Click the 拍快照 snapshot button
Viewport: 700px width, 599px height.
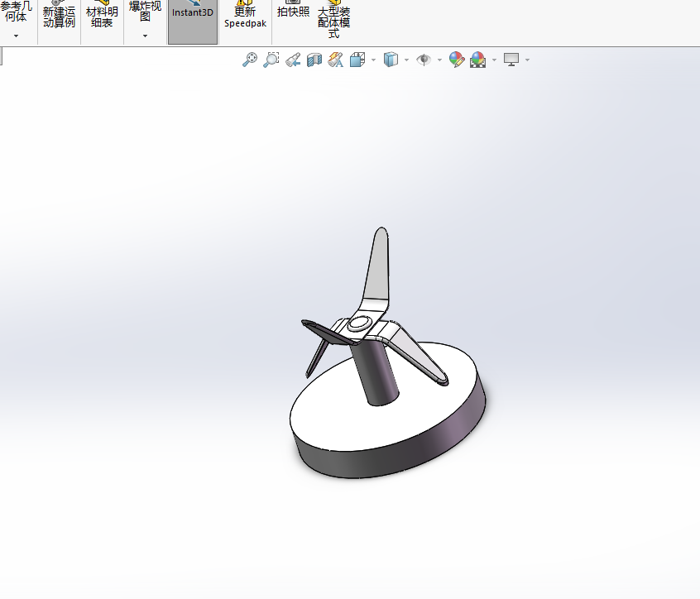pyautogui.click(x=293, y=11)
